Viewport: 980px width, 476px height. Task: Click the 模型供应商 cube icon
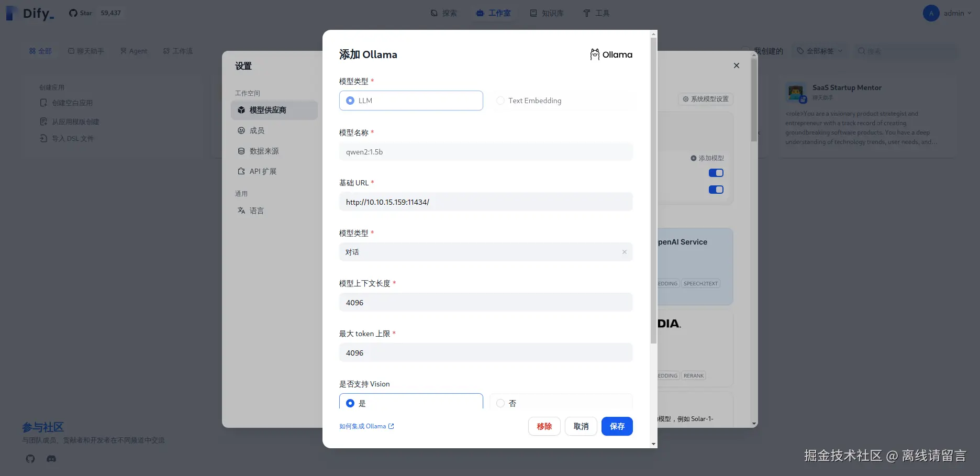coord(241,110)
